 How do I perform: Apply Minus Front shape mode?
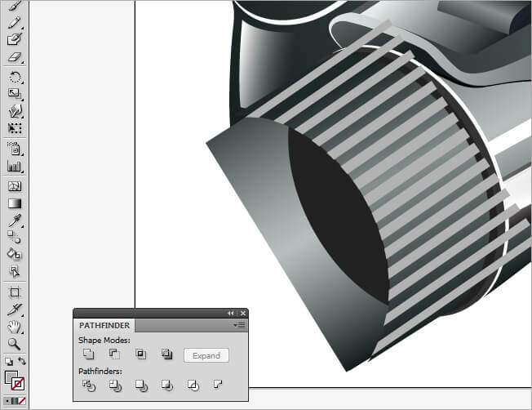point(114,354)
